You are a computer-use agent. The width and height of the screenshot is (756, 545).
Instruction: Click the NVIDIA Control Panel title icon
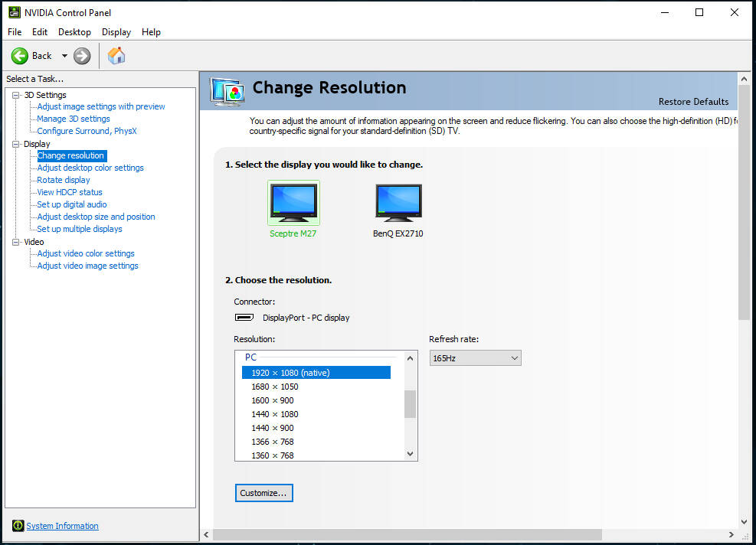coord(15,12)
